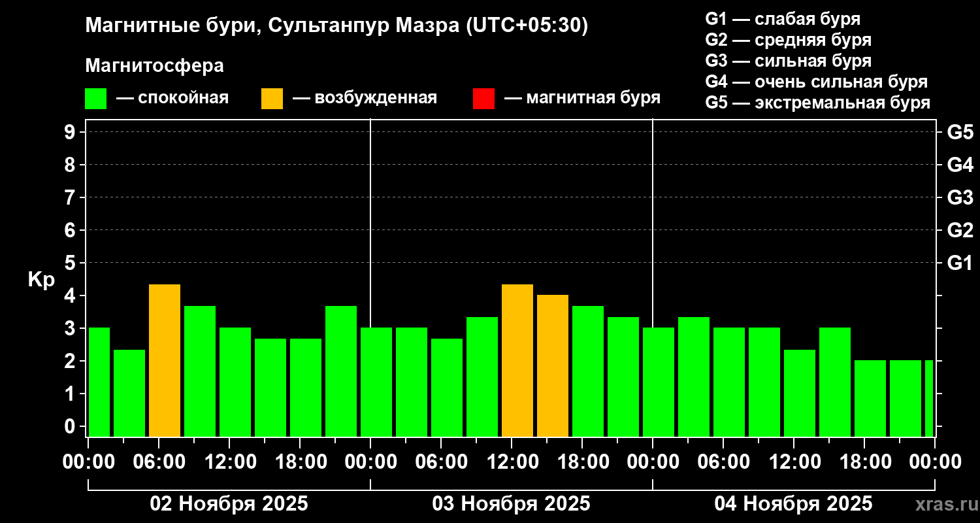Click the orange bar above 12:00 on 03 Ноября
This screenshot has height=523, width=980.
coord(517,360)
